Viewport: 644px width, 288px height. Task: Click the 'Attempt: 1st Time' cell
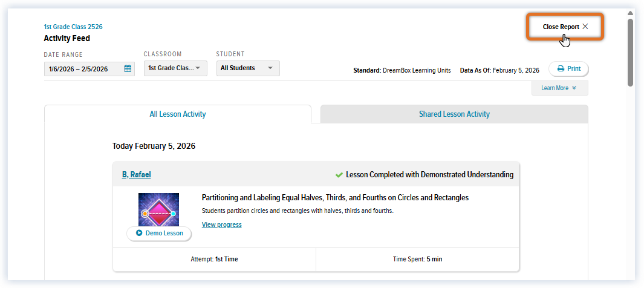click(215, 259)
